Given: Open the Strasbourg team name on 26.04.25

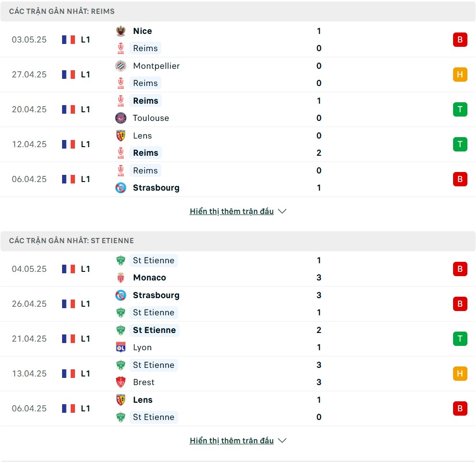Looking at the screenshot, I should click(156, 295).
